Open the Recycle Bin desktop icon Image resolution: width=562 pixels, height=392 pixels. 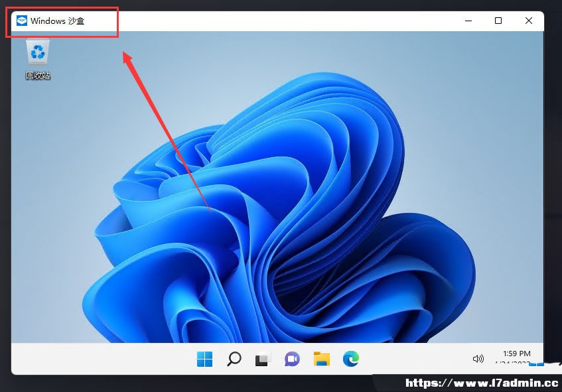pyautogui.click(x=38, y=59)
